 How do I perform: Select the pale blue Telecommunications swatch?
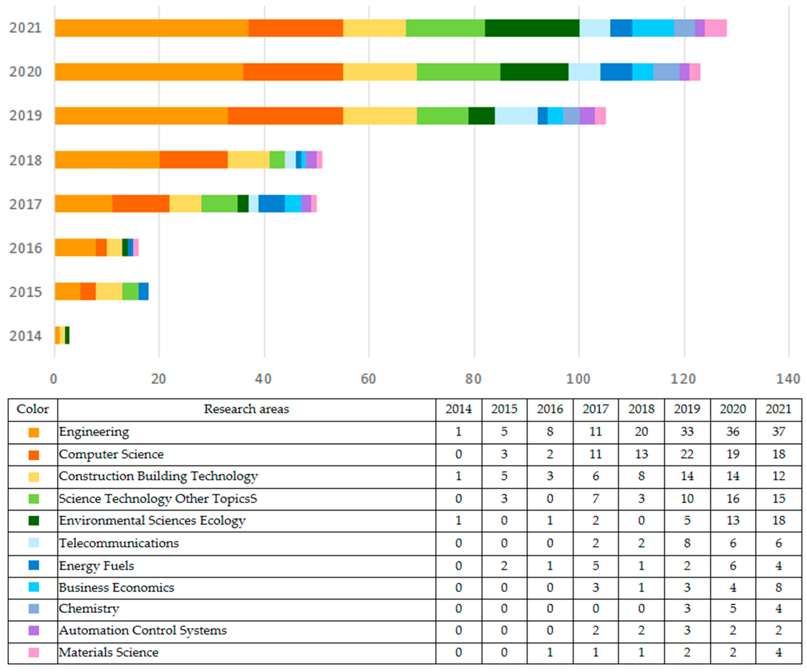tap(34, 542)
